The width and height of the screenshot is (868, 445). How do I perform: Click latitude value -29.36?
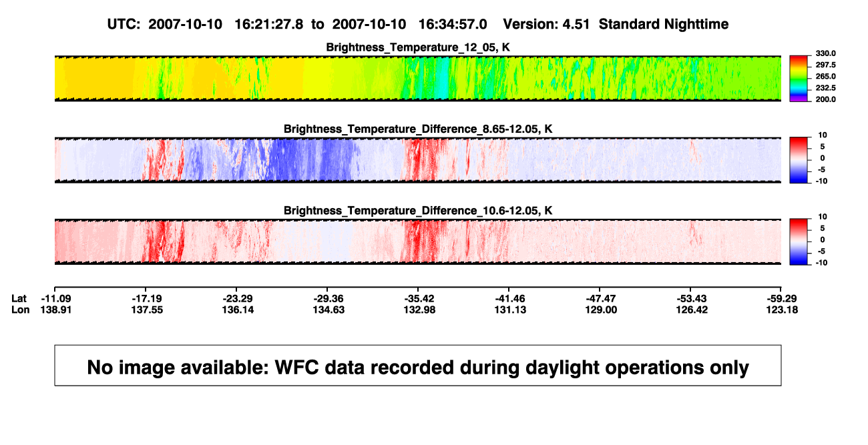[x=329, y=298]
